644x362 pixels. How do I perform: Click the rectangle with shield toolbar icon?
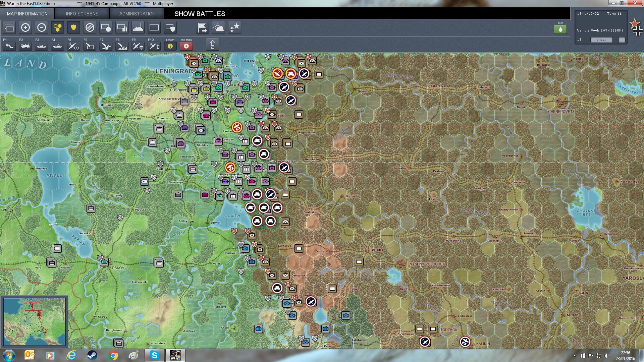(x=170, y=27)
